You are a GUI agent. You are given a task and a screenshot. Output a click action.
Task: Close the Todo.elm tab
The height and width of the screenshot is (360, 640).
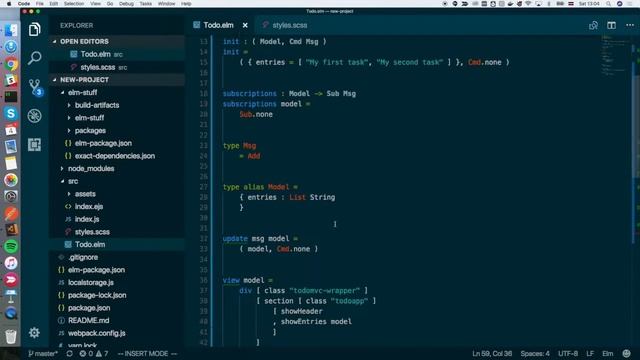coord(245,25)
